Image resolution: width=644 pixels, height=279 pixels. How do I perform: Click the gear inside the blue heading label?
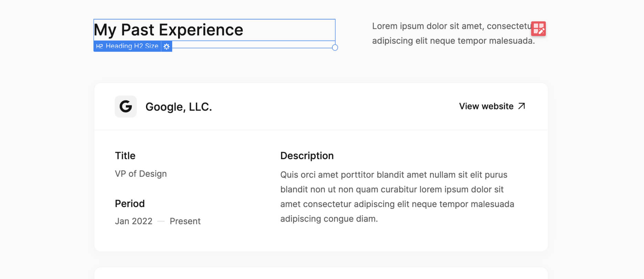click(167, 46)
